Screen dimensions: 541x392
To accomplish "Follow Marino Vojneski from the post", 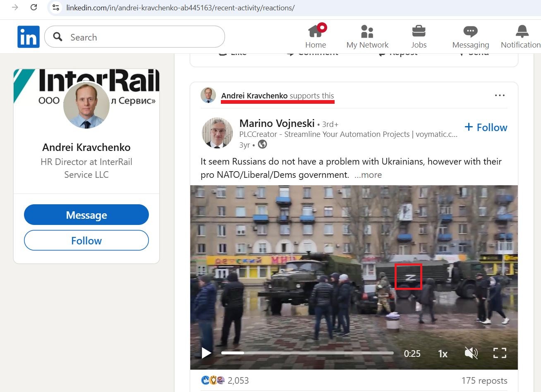I will [486, 127].
